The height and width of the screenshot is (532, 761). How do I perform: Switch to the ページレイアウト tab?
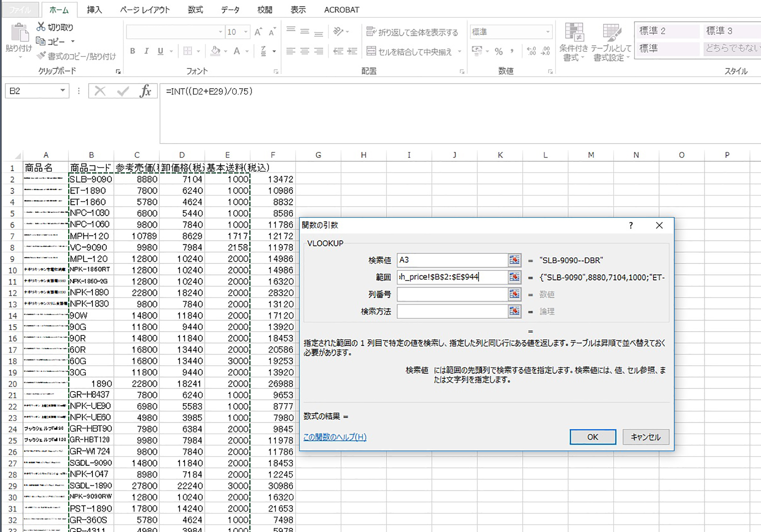click(x=145, y=10)
